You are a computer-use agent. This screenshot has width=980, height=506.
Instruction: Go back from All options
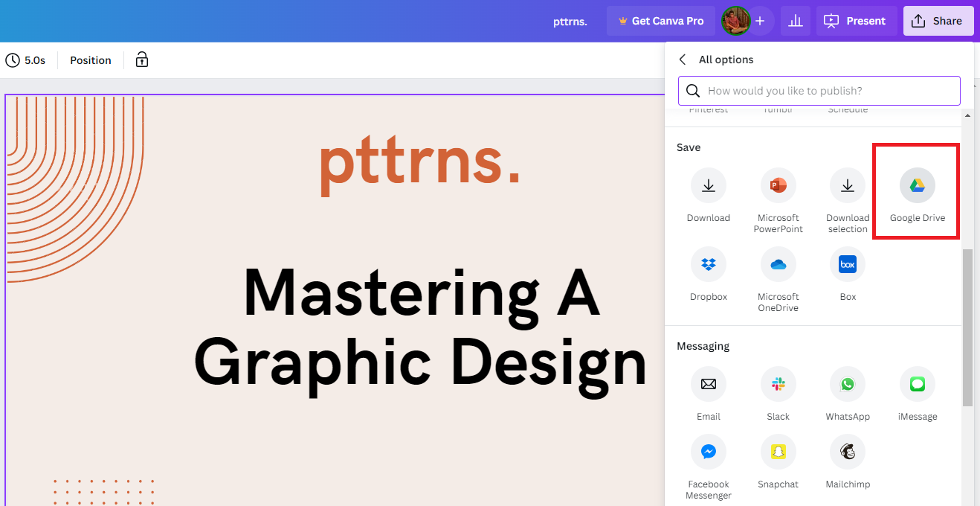click(683, 60)
